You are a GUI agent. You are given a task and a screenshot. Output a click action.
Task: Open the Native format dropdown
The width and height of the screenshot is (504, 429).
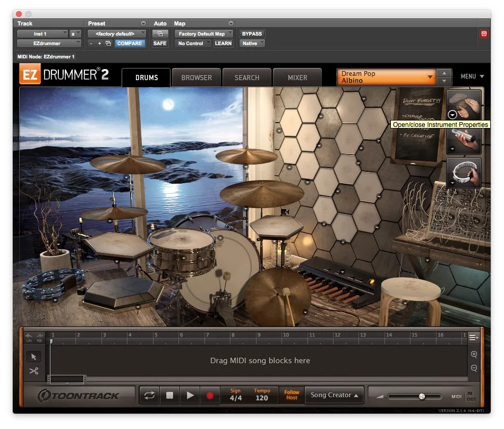click(252, 44)
